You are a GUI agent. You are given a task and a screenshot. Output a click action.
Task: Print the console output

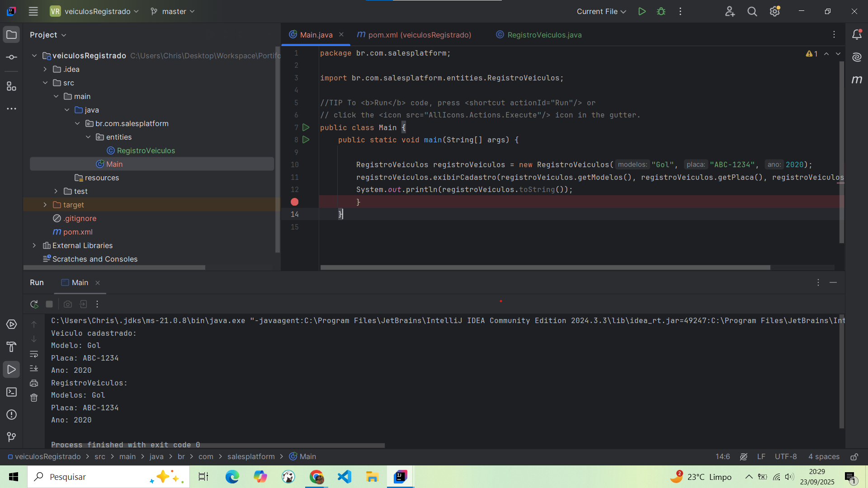(34, 383)
